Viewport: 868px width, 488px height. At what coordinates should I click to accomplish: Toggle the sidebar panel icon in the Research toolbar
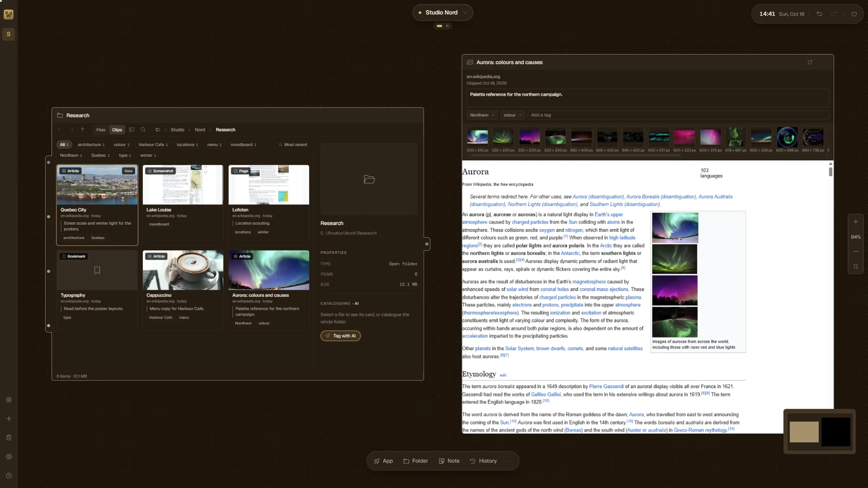[132, 130]
